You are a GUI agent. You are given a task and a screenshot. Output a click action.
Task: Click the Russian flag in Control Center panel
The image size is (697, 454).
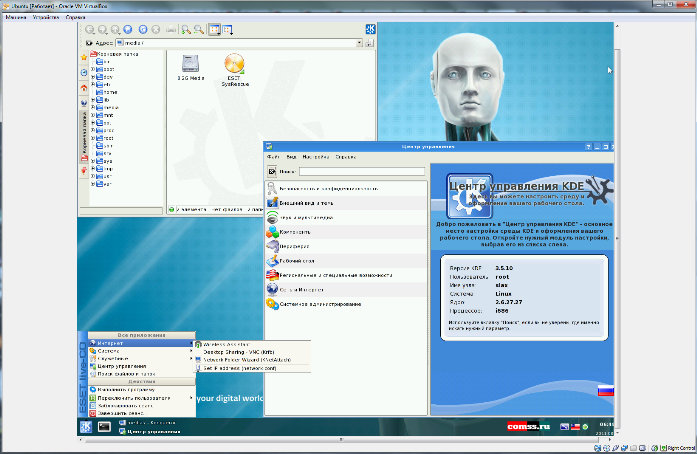[605, 390]
